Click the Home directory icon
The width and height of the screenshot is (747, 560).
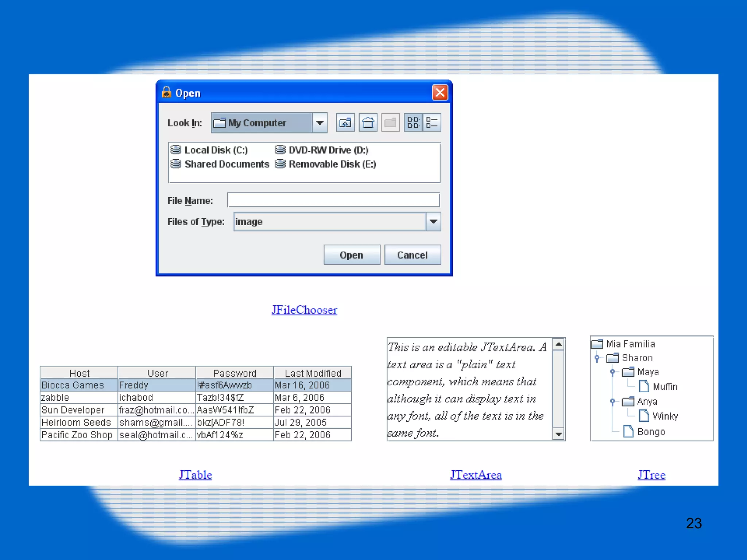[368, 122]
